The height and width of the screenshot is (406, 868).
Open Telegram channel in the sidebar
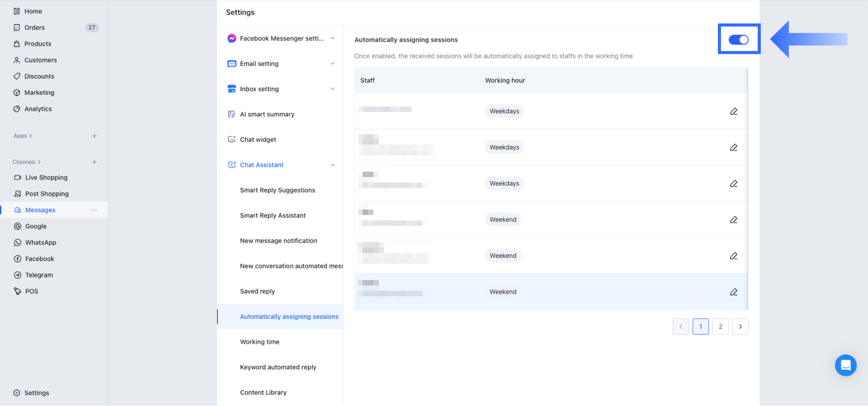(x=39, y=275)
